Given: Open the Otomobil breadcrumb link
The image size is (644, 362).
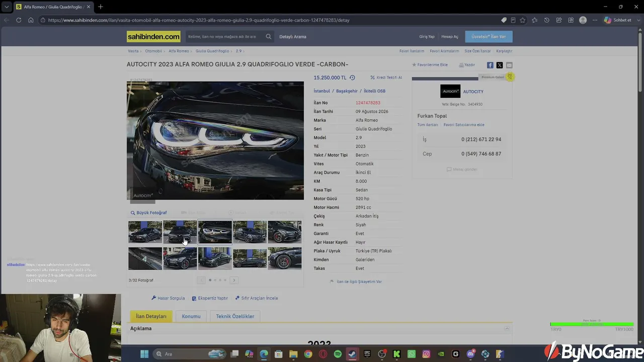Looking at the screenshot, I should (153, 51).
